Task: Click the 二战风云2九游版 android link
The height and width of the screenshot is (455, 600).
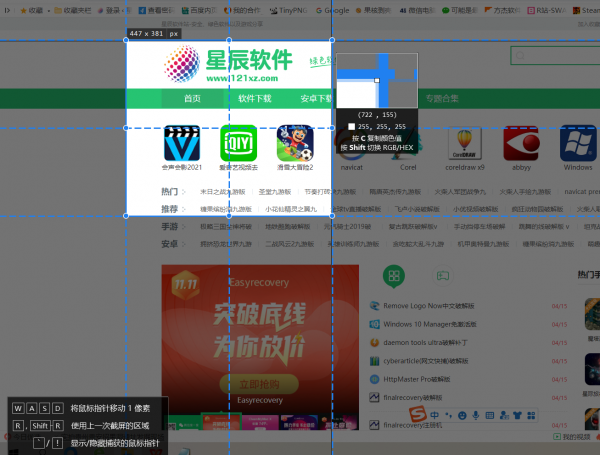Action: click(x=290, y=244)
